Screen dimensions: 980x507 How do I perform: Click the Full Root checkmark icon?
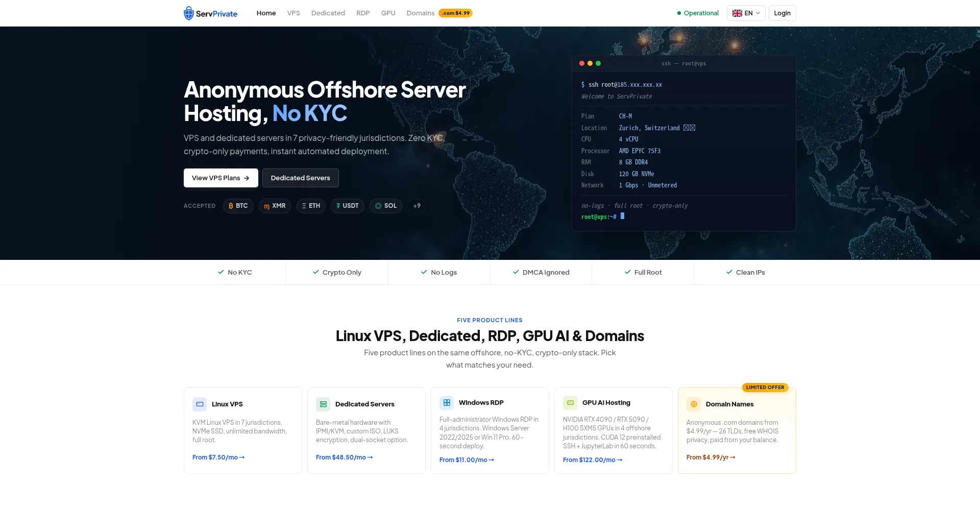coord(628,272)
